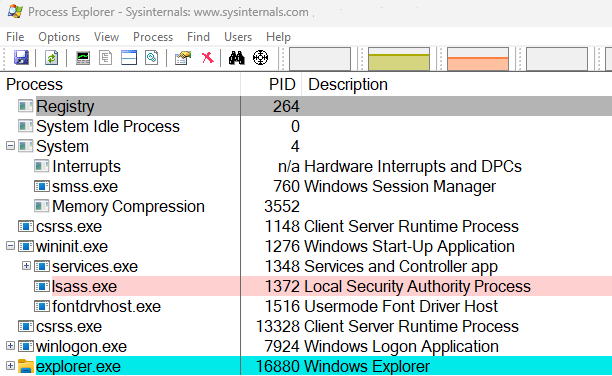The width and height of the screenshot is (612, 376).
Task: Click the Refresh Now toolbar icon
Action: pos(51,58)
